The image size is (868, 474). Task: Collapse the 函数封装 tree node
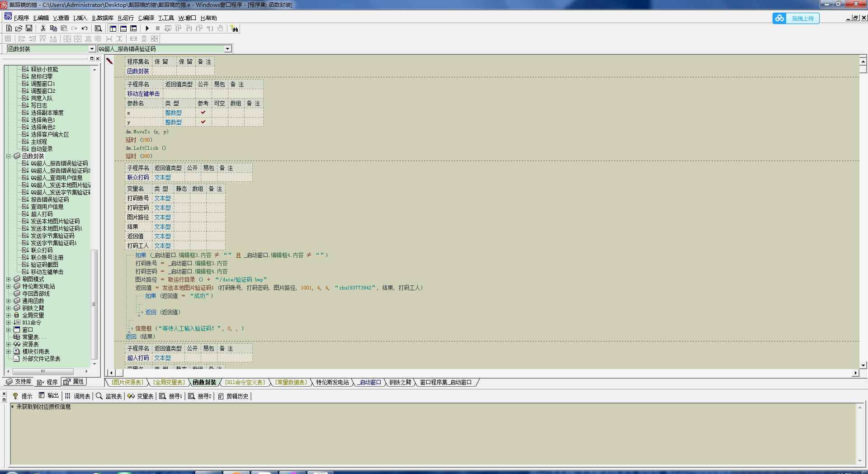click(x=8, y=156)
